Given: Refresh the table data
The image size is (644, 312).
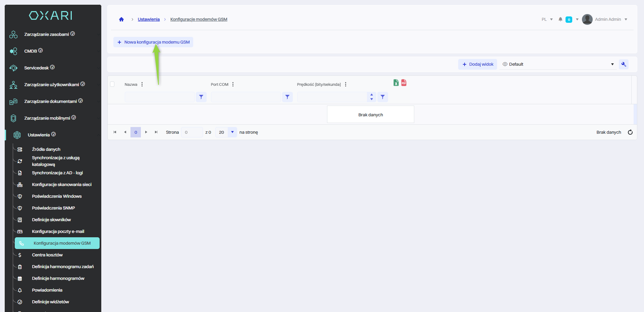Looking at the screenshot, I should coord(630,132).
